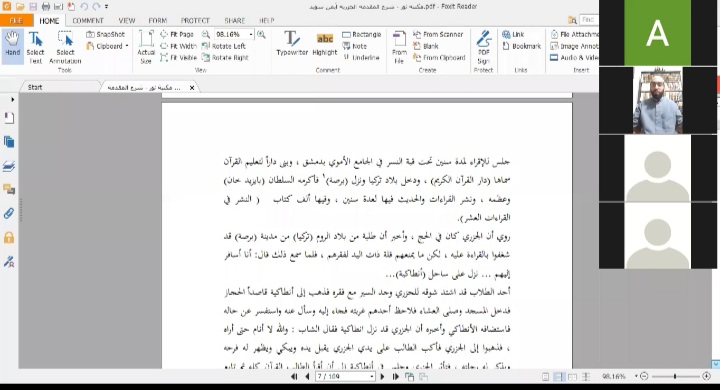Open the security lock panel in sidebar
The image size is (720, 390).
[x=9, y=237]
